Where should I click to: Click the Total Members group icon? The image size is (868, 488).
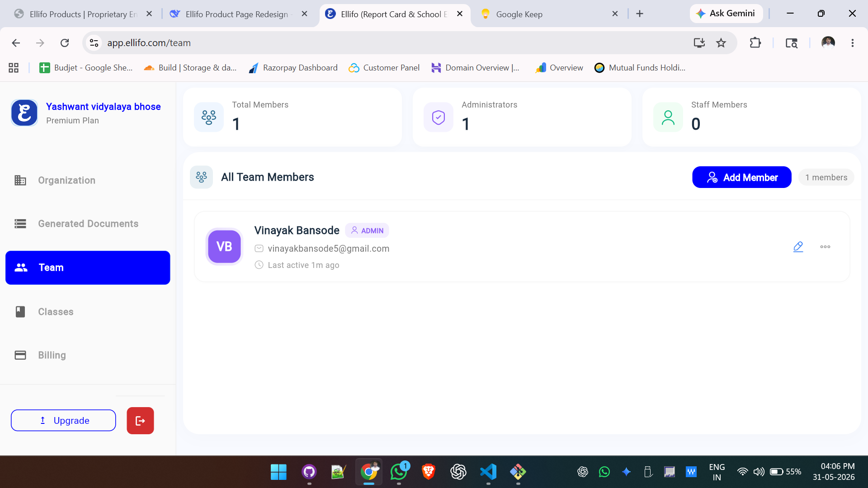point(209,117)
